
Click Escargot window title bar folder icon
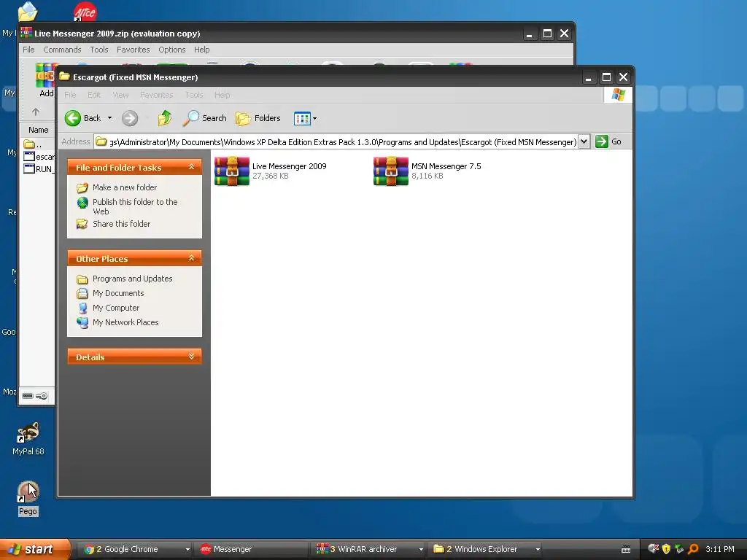coord(64,77)
